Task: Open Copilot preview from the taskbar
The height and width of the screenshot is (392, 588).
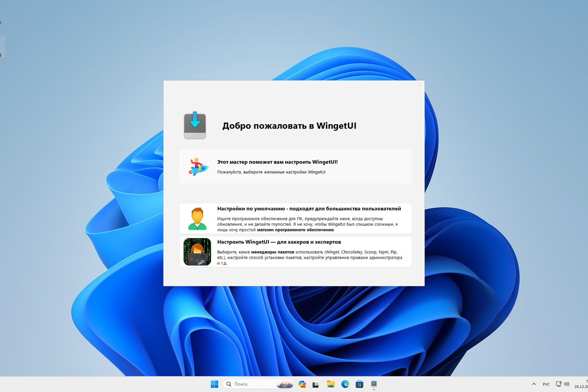Action: (302, 384)
